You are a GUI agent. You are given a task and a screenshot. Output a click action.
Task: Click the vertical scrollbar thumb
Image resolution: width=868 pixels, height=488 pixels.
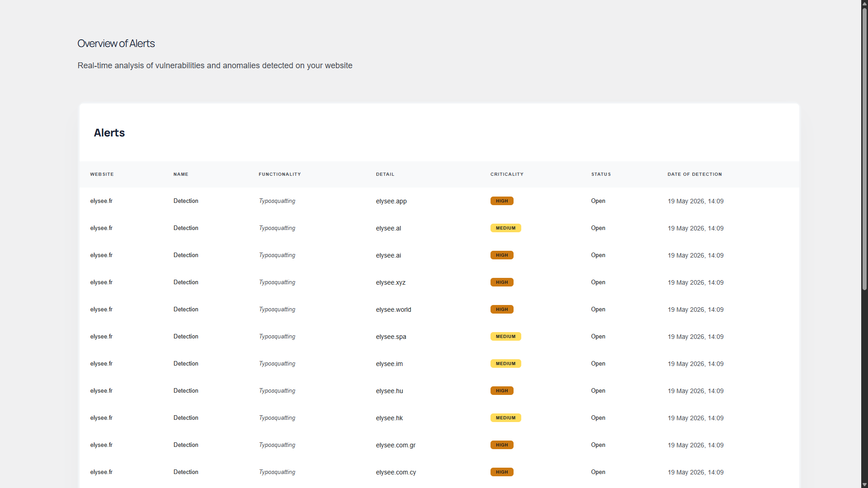[864, 149]
